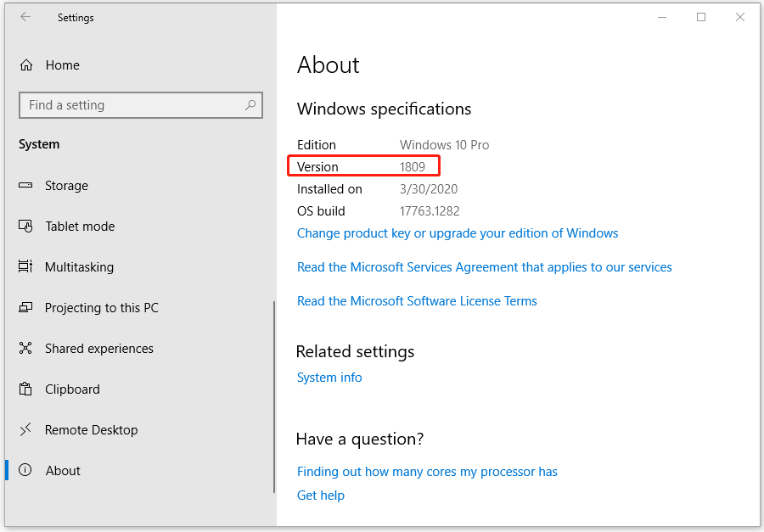
Task: Click the Remote Desktop icon
Action: tap(27, 429)
